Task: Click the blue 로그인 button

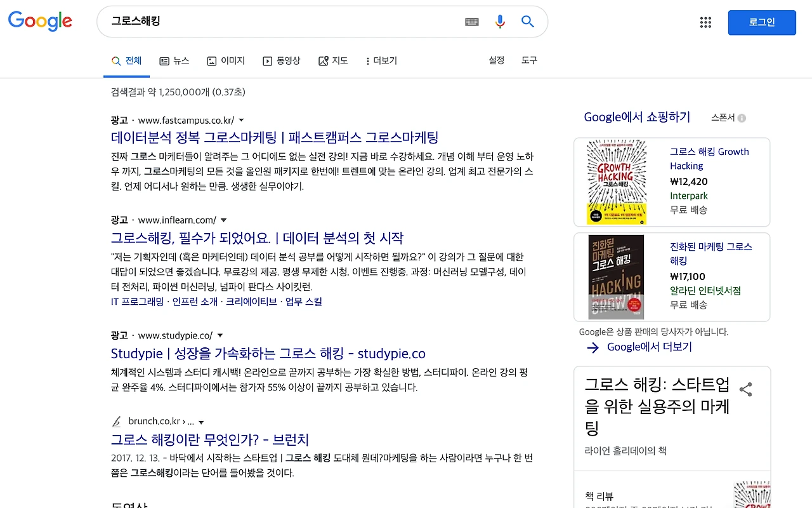Action: click(762, 22)
